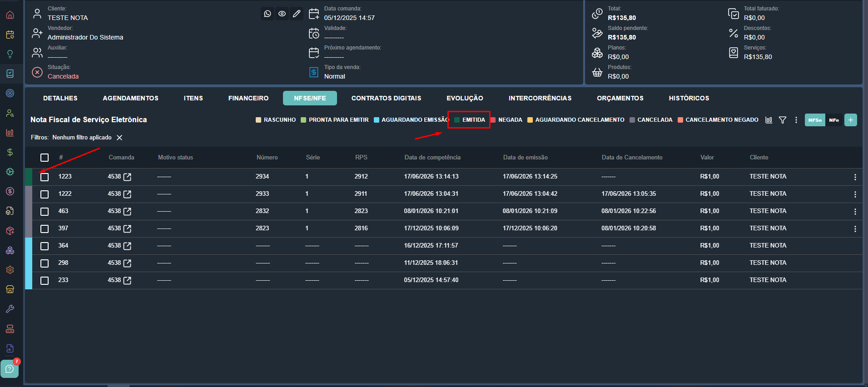Open the chart statistics icon beside filter
868x387 pixels.
(769, 120)
